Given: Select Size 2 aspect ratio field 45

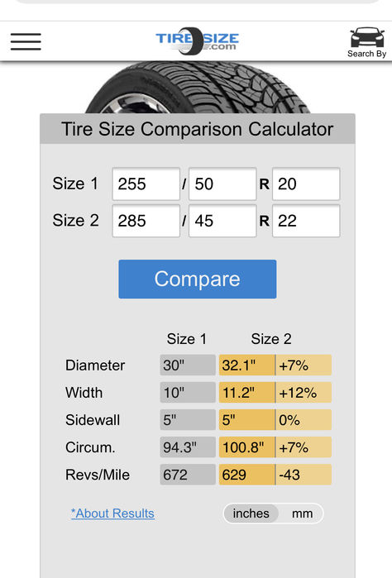Looking at the screenshot, I should pos(222,221).
